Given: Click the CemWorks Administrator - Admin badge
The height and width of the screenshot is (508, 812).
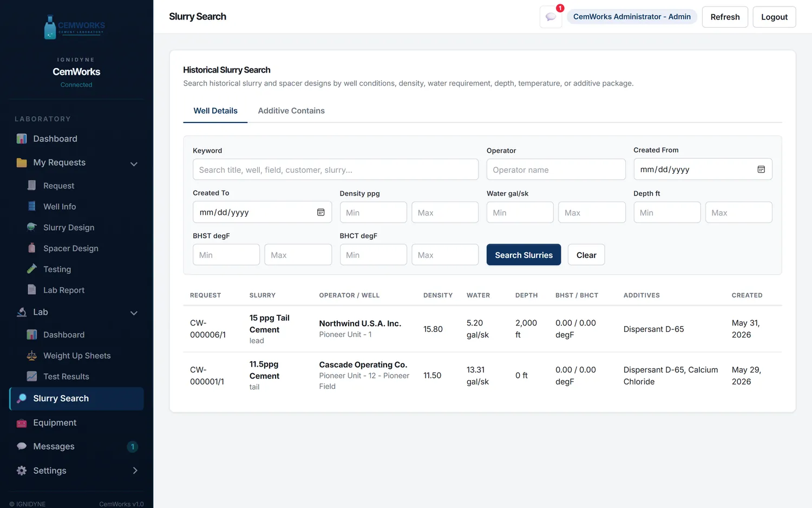Looking at the screenshot, I should coord(632,17).
